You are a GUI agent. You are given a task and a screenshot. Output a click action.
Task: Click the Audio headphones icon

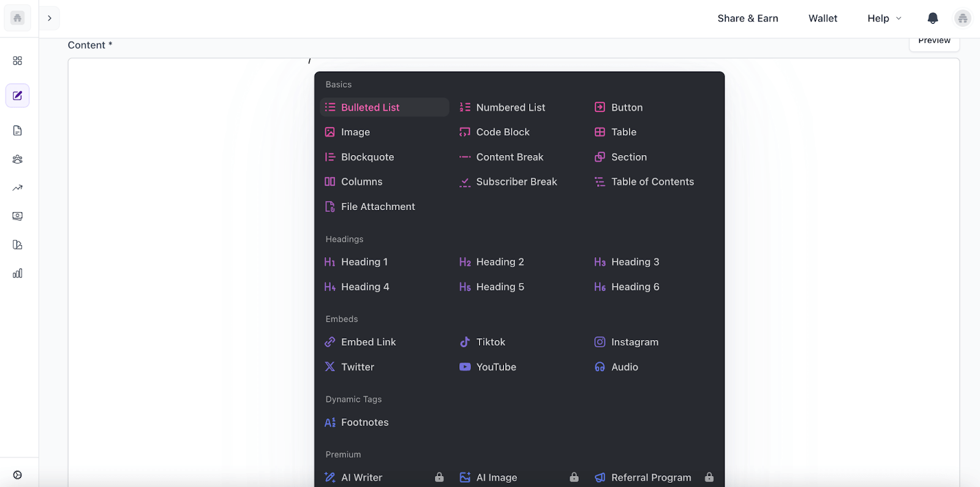click(x=600, y=367)
